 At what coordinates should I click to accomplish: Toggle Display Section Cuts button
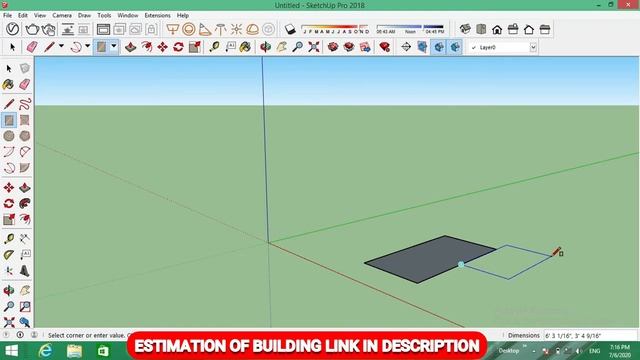coord(439,47)
